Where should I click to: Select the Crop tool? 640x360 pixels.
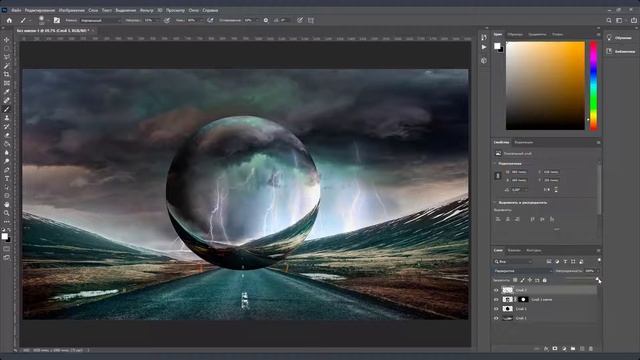click(x=7, y=74)
